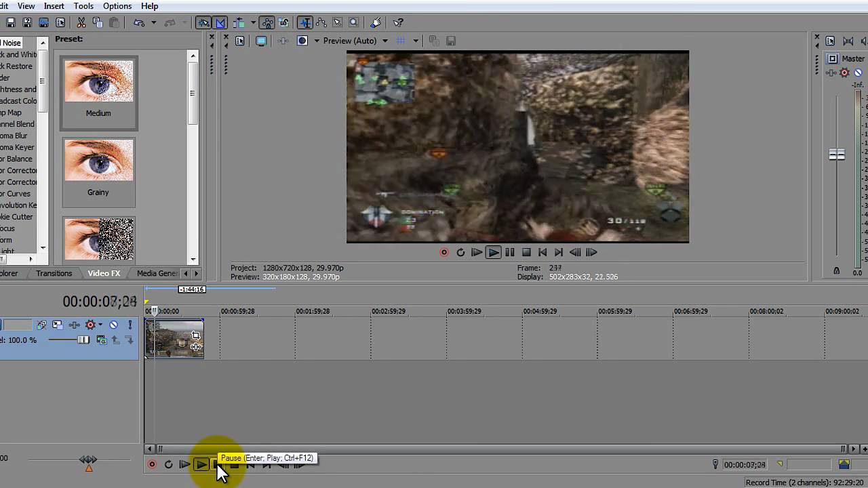The image size is (868, 488).
Task: Open the Tools menu
Action: coord(83,6)
